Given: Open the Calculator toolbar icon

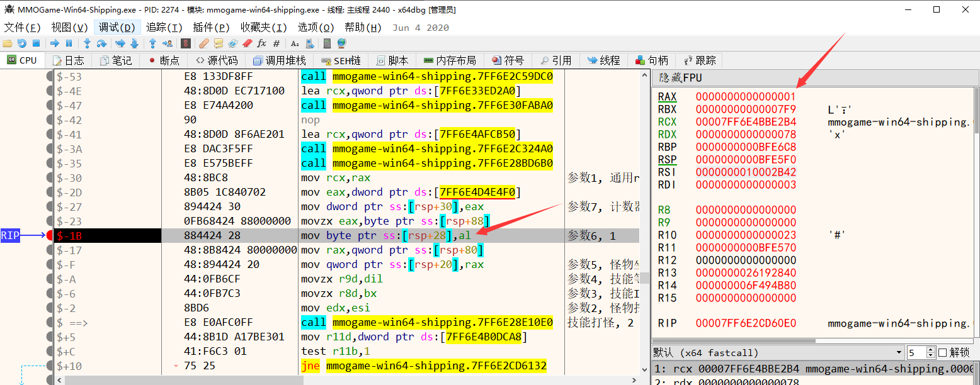Looking at the screenshot, I should click(x=327, y=43).
